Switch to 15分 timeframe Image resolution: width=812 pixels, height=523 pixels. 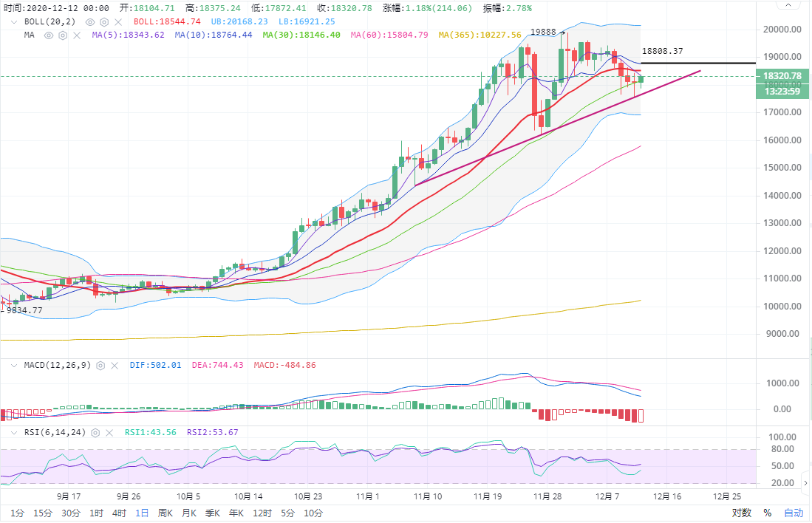coord(43,513)
